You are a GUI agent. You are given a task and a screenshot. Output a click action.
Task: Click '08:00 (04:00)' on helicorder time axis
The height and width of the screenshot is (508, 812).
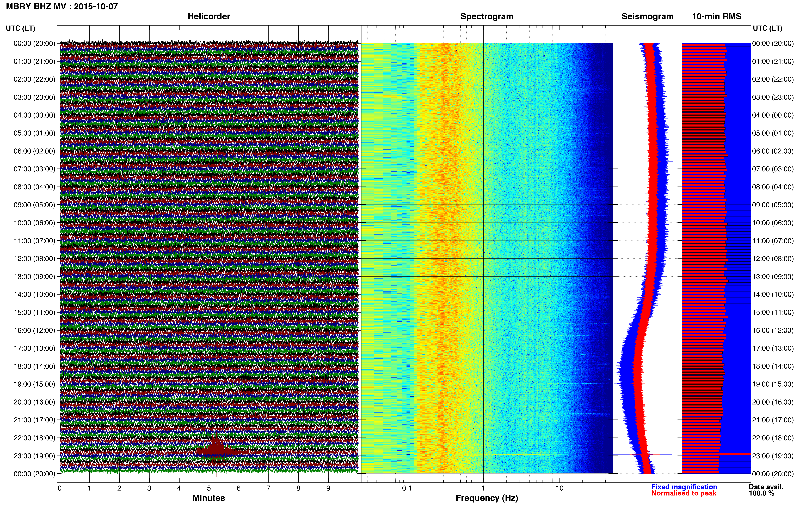34,187
